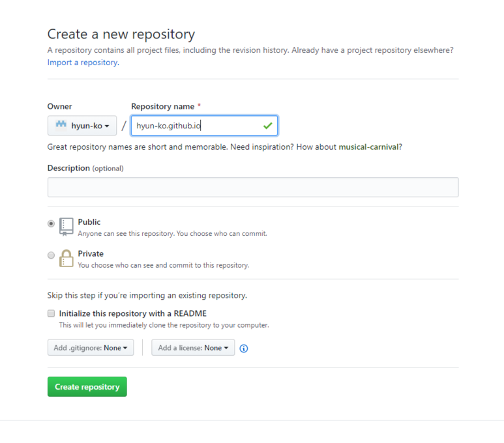Screen dimensions: 504x443
Task: Select the Public radio button
Action: pyautogui.click(x=52, y=223)
